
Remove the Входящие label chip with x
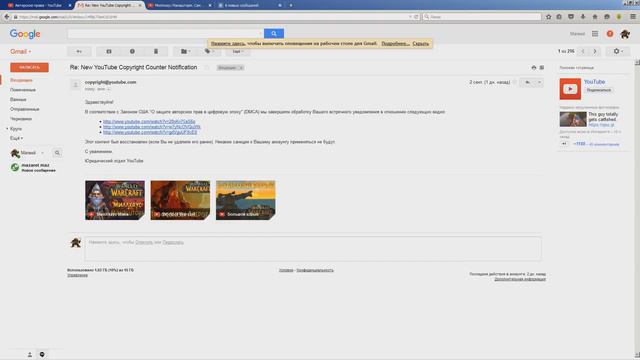[241, 68]
